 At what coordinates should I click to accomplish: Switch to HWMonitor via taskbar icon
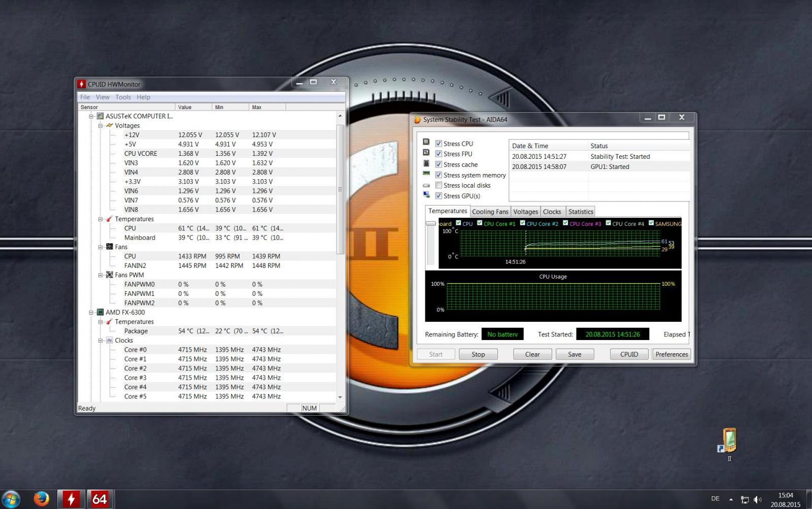pyautogui.click(x=71, y=499)
